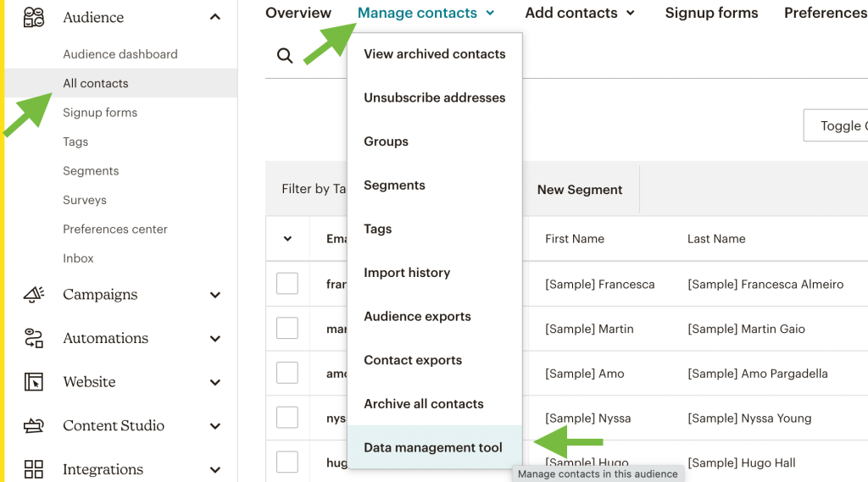Open the Add contacts dropdown
This screenshot has height=482, width=868.
pos(580,13)
